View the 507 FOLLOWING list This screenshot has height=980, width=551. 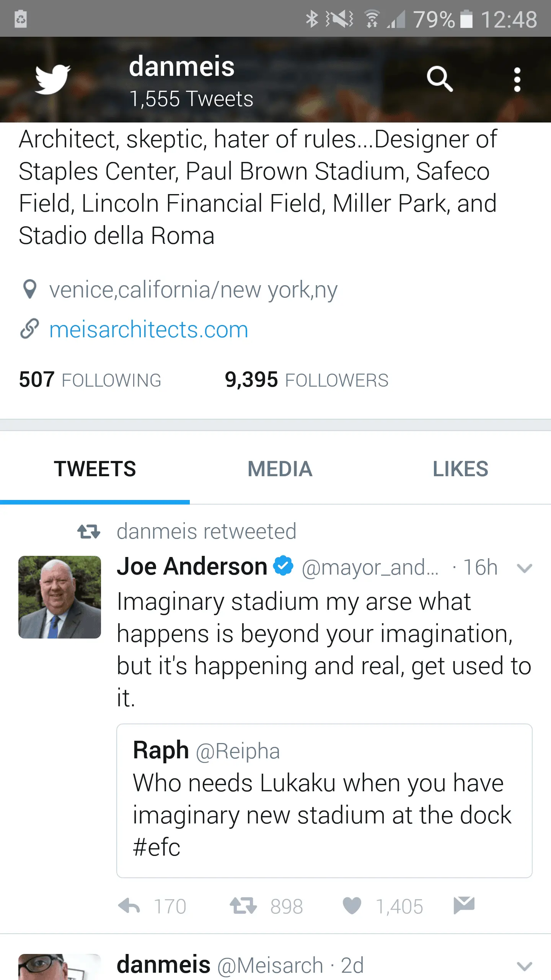pyautogui.click(x=90, y=380)
